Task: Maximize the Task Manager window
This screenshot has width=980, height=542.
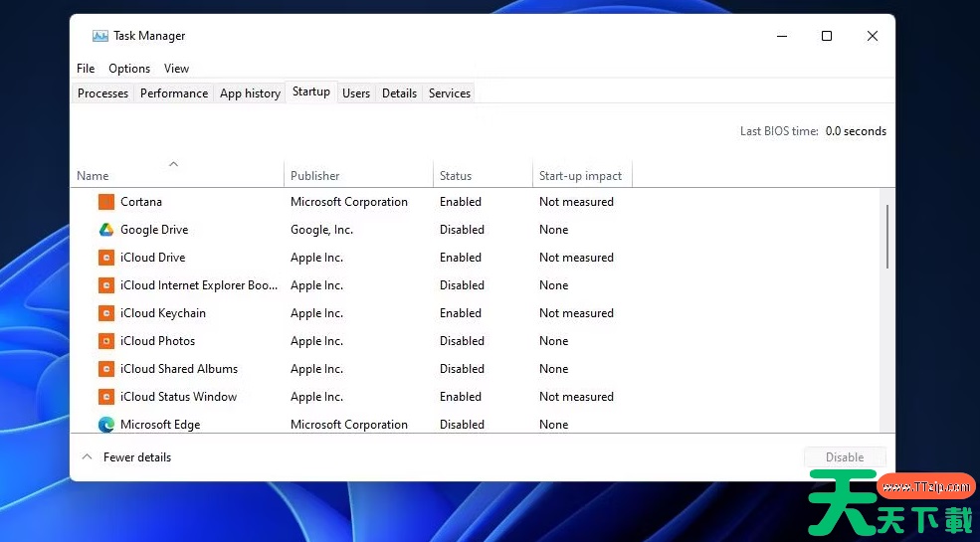Action: [x=826, y=36]
